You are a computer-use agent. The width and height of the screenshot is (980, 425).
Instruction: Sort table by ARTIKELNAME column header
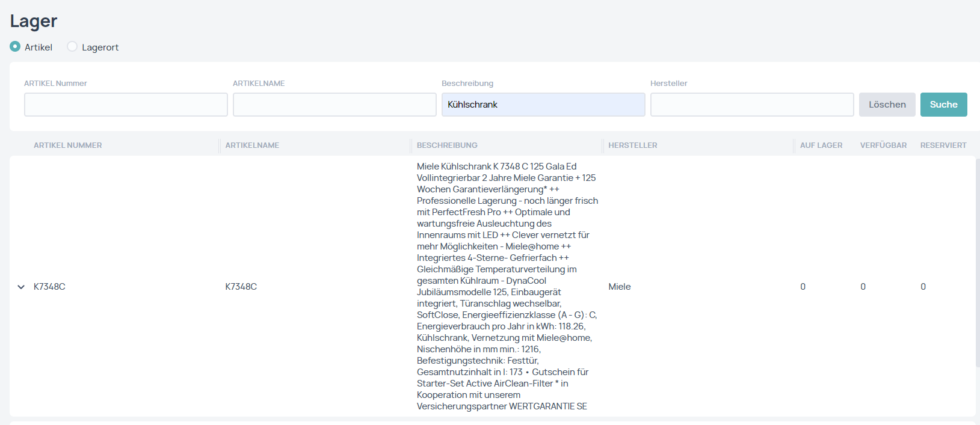tap(252, 145)
